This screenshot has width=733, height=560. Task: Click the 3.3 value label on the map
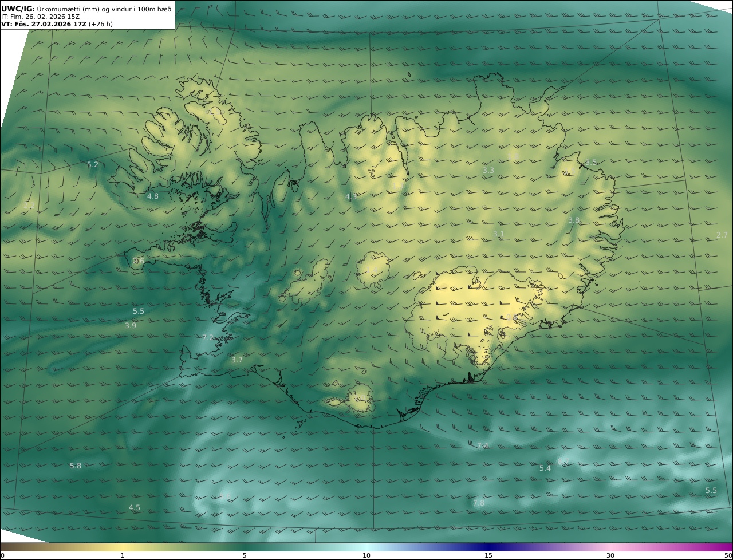click(488, 171)
